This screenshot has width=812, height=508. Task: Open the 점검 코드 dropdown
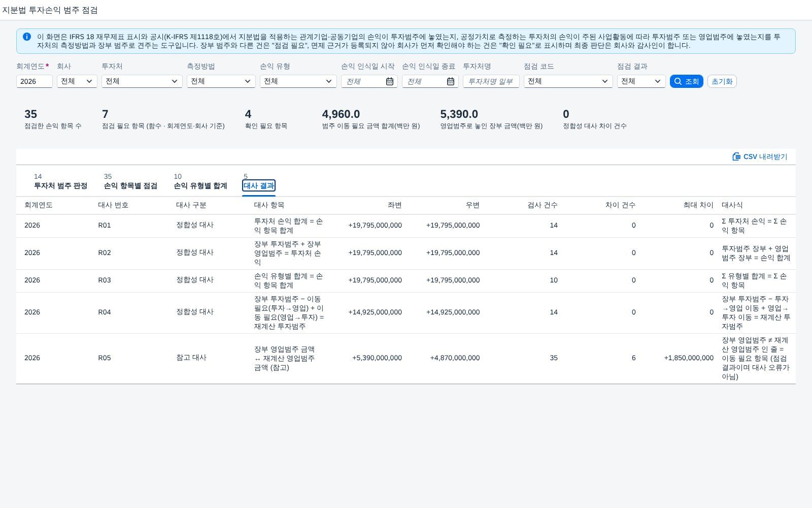pyautogui.click(x=568, y=81)
